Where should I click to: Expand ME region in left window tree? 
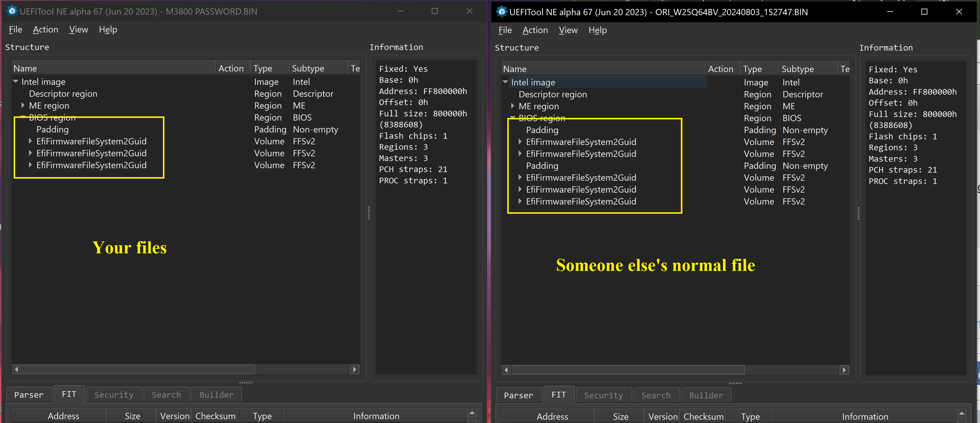tap(23, 105)
